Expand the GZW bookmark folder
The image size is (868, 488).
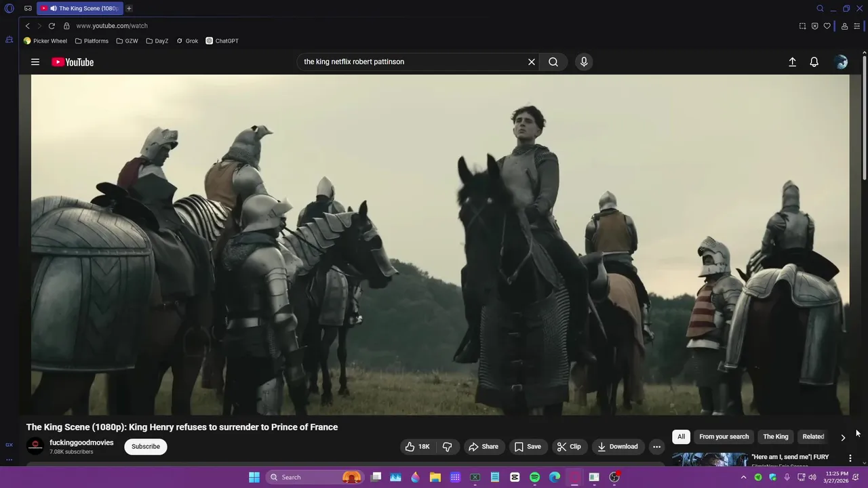point(127,41)
